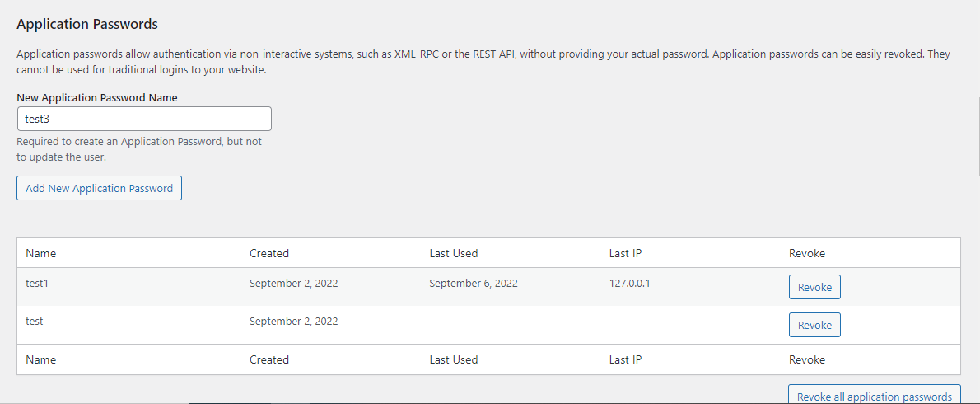Select the test1 name cell

click(x=37, y=284)
